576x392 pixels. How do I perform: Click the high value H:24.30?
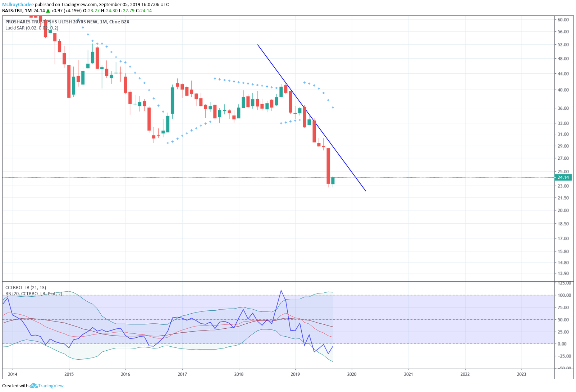coord(109,10)
